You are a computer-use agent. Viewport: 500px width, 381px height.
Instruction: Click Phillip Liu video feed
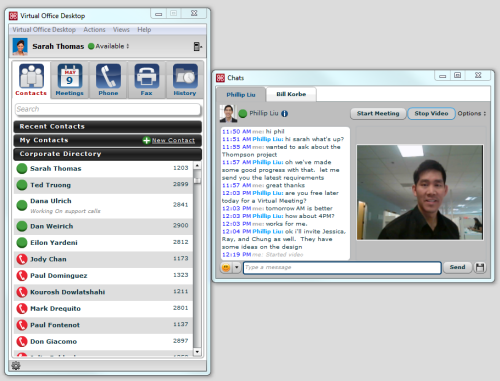420,192
